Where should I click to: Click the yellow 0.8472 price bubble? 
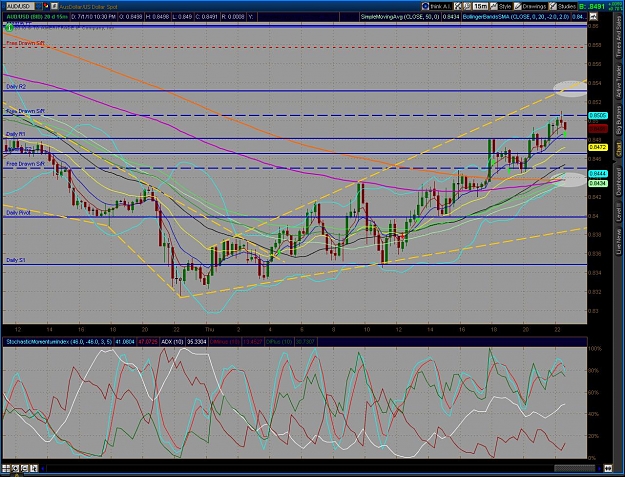pyautogui.click(x=598, y=147)
